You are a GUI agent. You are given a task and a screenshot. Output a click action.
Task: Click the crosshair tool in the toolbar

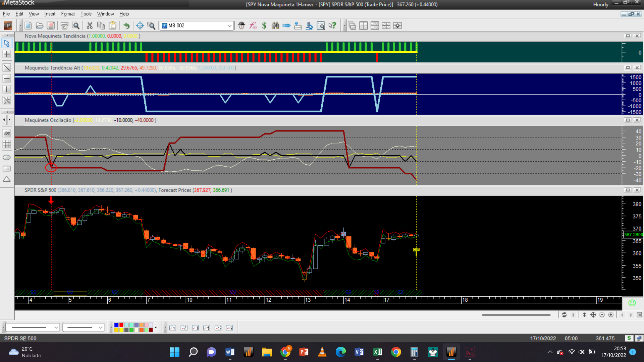(140, 25)
